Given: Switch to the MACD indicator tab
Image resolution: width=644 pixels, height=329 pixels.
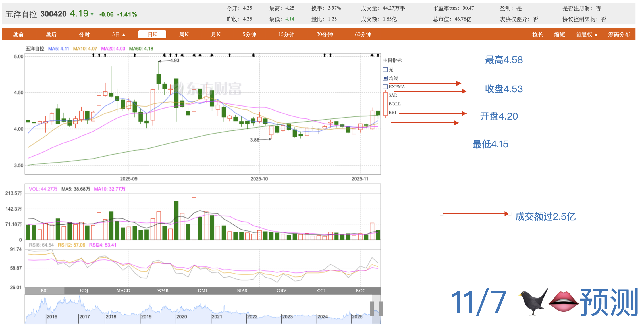Looking at the screenshot, I should coord(123,290).
